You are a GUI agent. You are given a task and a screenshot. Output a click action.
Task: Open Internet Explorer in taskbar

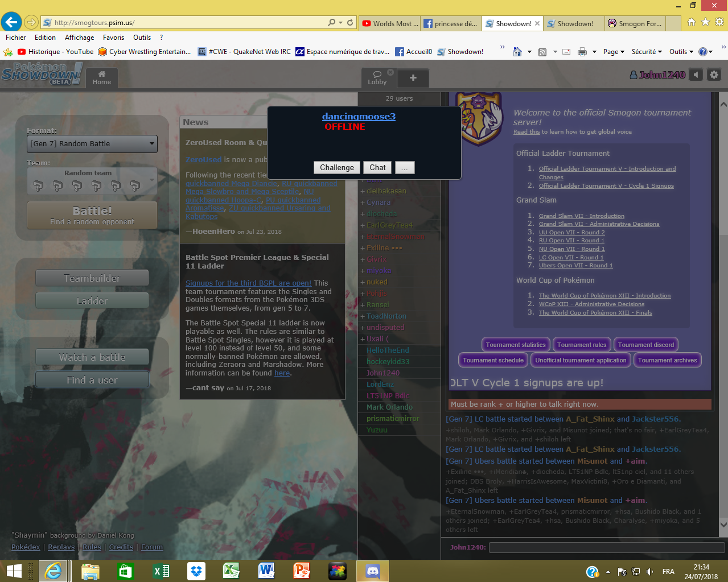[54, 571]
